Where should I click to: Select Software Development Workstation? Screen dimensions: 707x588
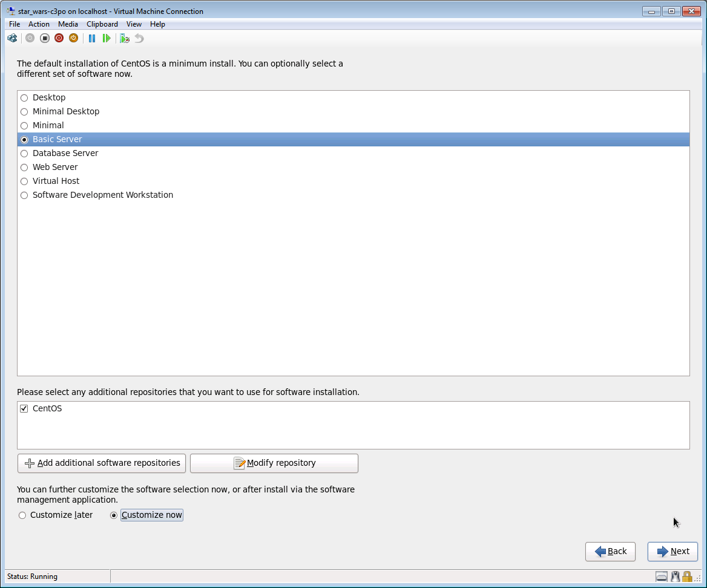[24, 195]
